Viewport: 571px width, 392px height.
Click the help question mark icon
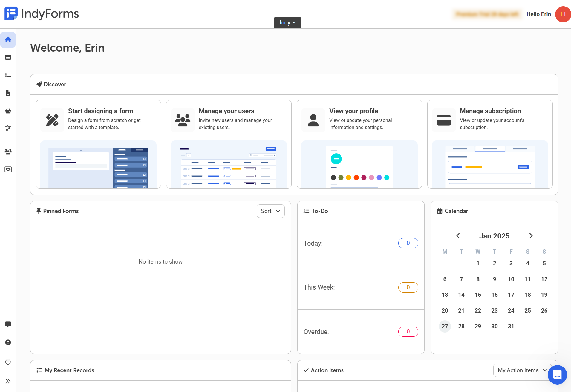pos(8,342)
